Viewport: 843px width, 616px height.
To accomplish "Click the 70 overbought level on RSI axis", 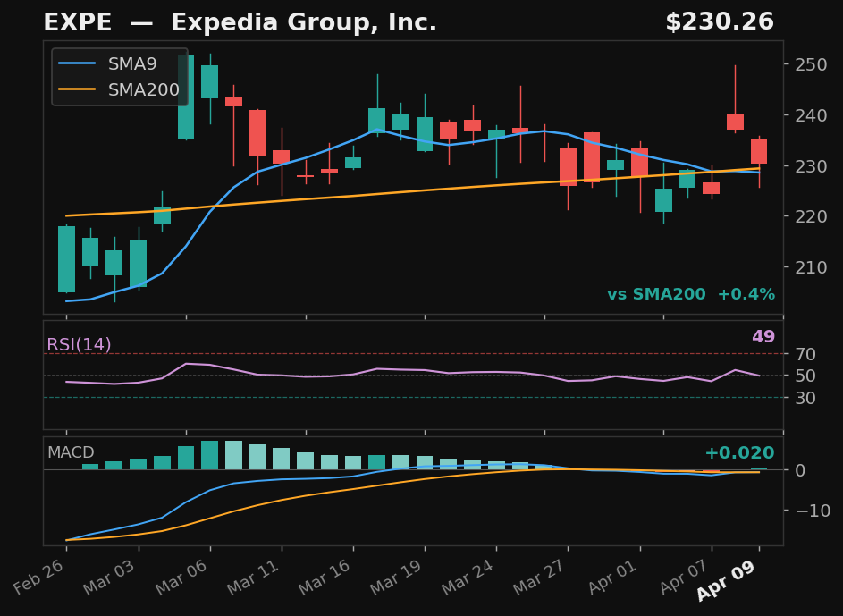I will [x=804, y=354].
